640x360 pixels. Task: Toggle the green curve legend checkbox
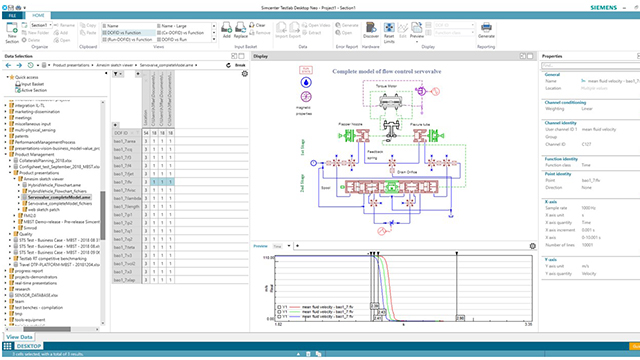(279, 312)
